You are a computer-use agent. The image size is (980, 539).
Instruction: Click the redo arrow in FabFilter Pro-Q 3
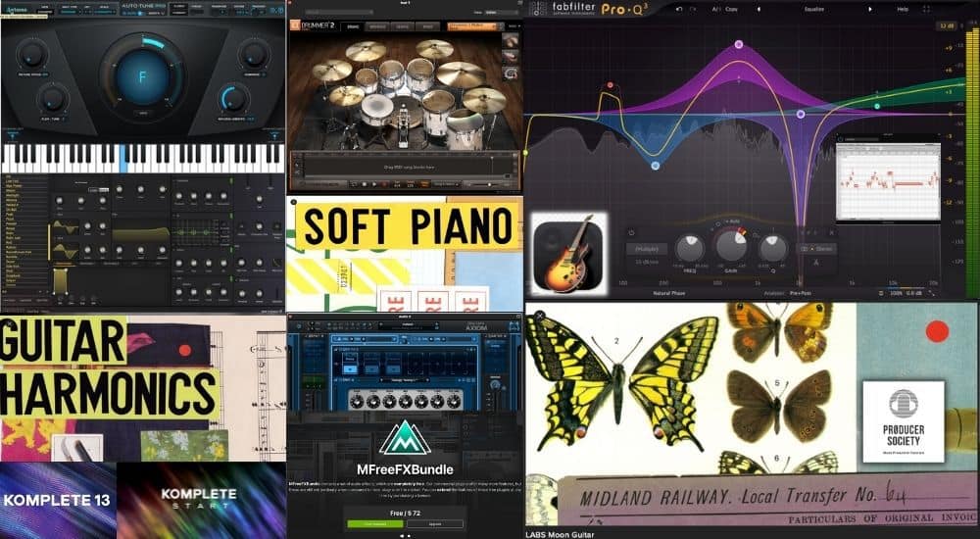[x=693, y=10]
